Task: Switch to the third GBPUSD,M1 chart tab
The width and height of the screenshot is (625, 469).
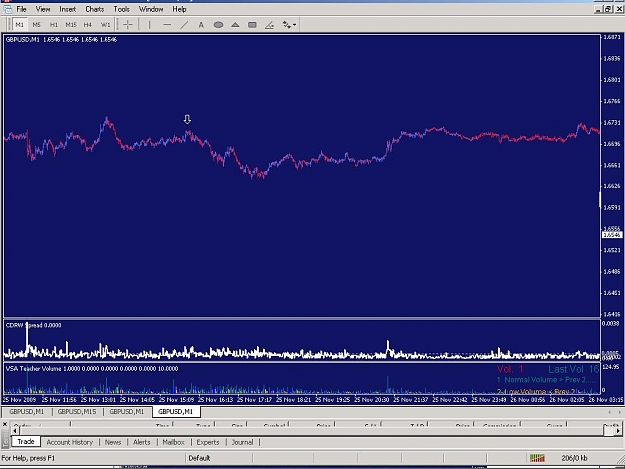Action: tap(126, 412)
